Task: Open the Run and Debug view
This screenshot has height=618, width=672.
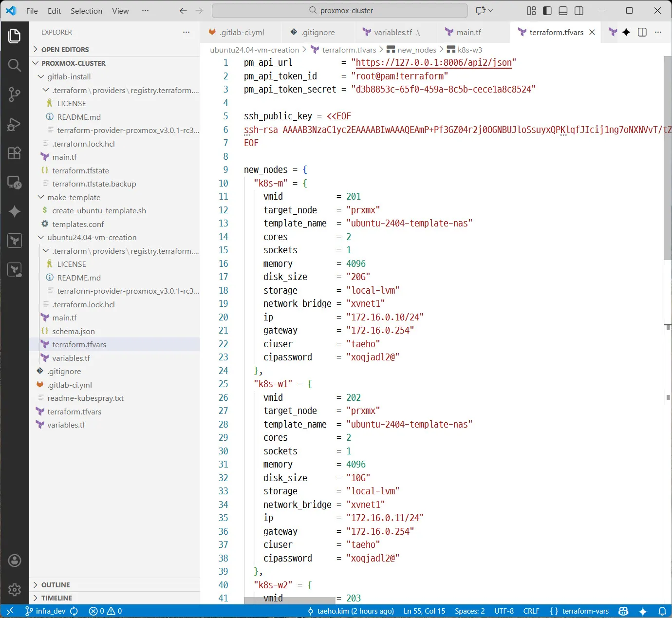Action: pyautogui.click(x=15, y=124)
